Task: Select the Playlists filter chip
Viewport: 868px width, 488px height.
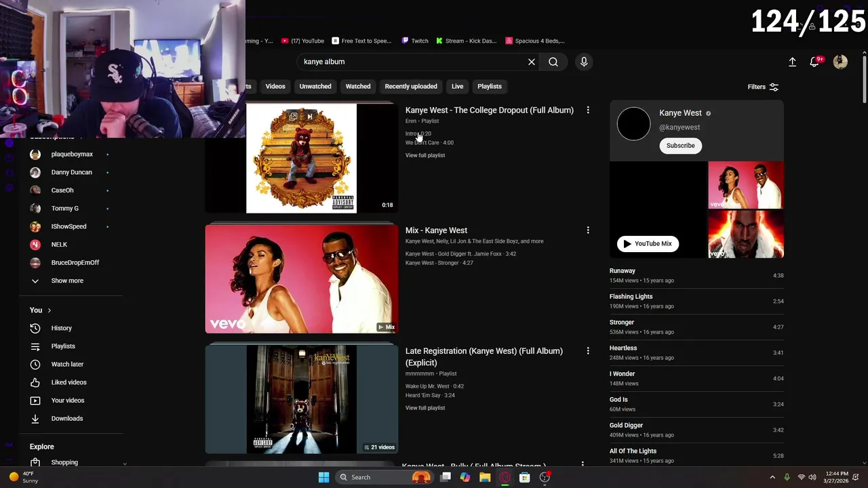Action: click(x=490, y=86)
